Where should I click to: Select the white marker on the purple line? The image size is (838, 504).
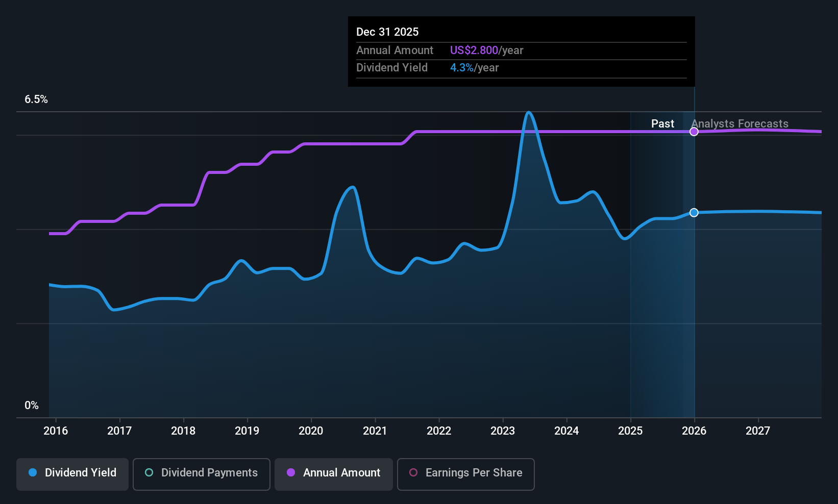[694, 131]
